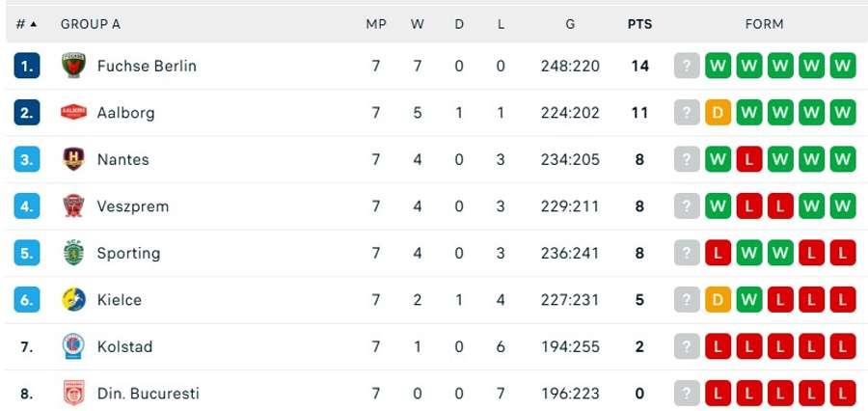The width and height of the screenshot is (868, 411).
Task: Click the GROUP A column header
Action: point(91,24)
